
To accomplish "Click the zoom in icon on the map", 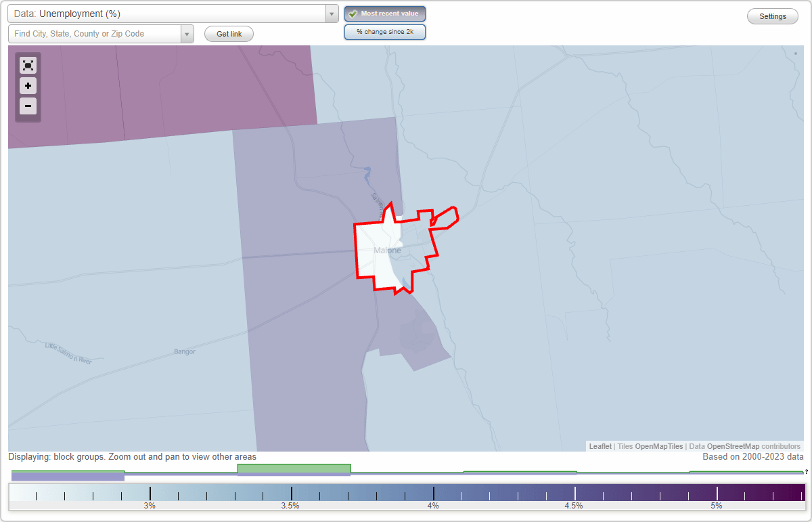I will [x=28, y=86].
